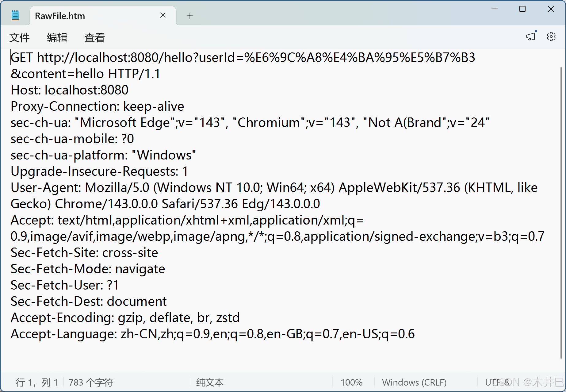Click the GET request line text

click(243, 58)
